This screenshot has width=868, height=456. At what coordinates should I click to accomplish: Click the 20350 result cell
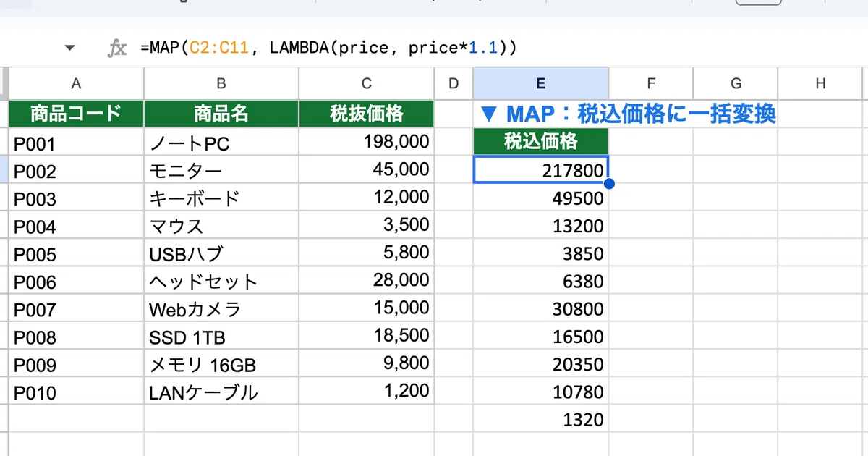coord(540,364)
